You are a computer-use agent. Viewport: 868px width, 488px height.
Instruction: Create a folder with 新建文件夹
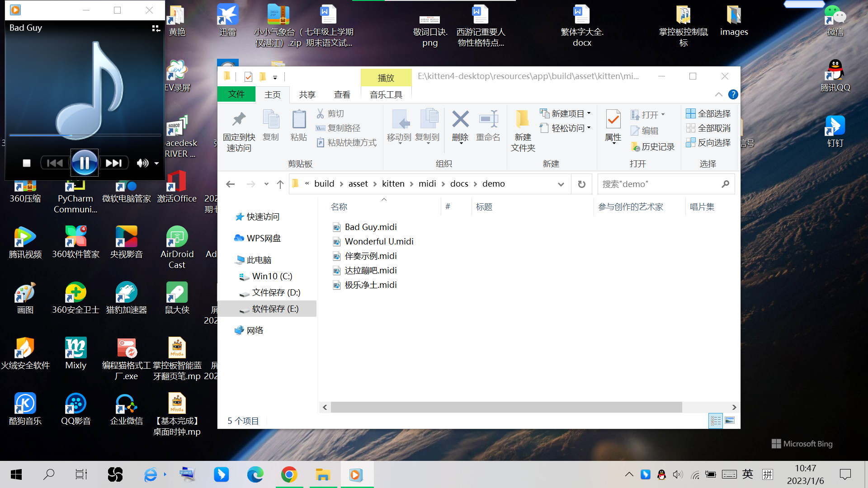523,131
